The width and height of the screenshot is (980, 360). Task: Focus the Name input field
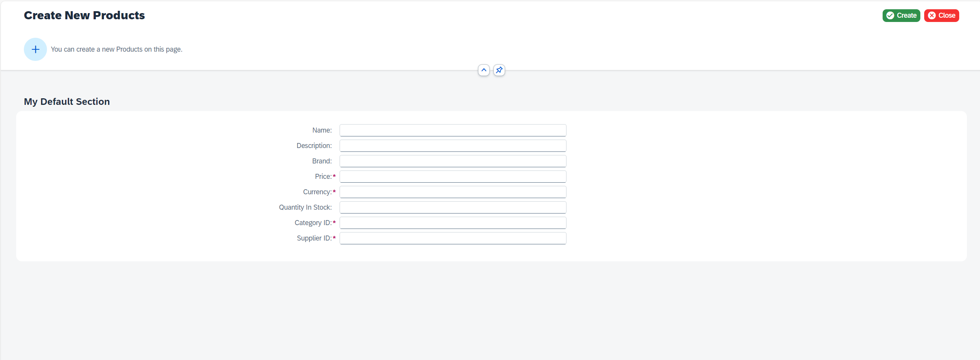tap(453, 130)
